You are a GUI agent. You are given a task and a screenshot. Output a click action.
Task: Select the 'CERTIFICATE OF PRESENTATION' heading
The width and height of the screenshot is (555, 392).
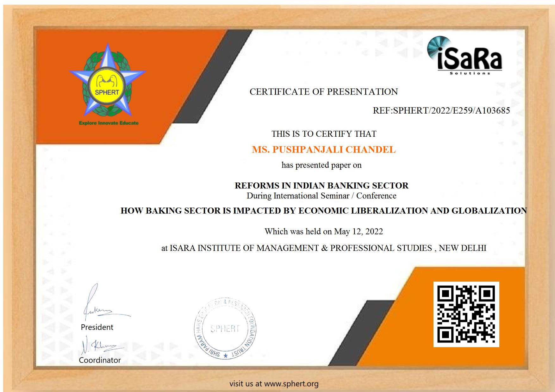pos(323,92)
